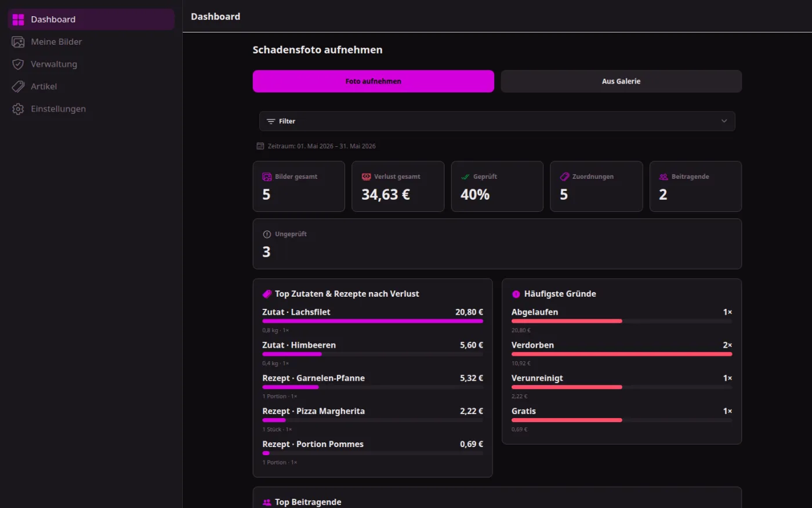Viewport: 812px width, 508px height.
Task: Click the Einstellungen gear icon
Action: [18, 109]
